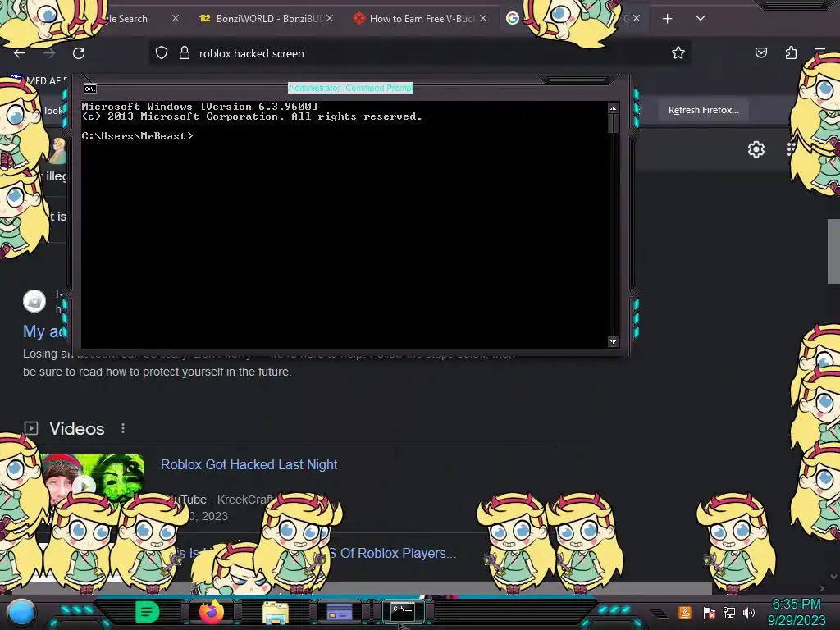This screenshot has height=630, width=840.
Task: Open Google quick settings gear icon
Action: pos(756,149)
